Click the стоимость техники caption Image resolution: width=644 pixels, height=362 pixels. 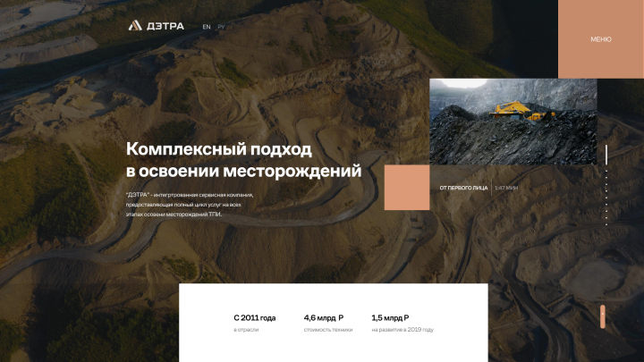[x=328, y=330]
